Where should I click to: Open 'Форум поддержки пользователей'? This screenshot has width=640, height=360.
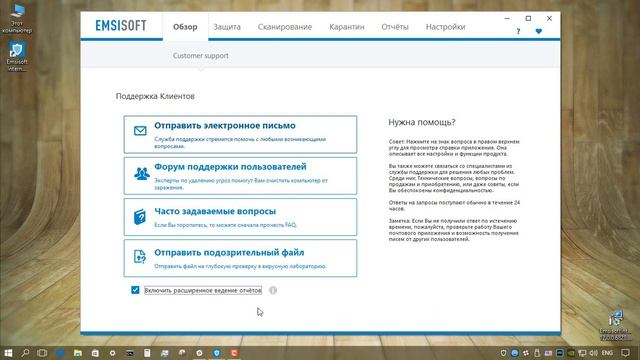point(240,176)
